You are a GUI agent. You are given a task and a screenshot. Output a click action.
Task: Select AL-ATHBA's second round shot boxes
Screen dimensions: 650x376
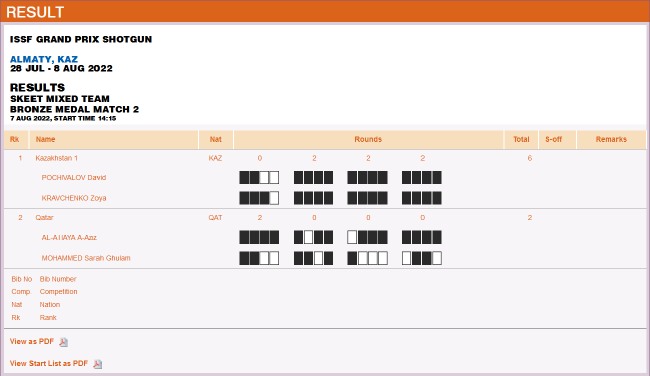pyautogui.click(x=313, y=238)
